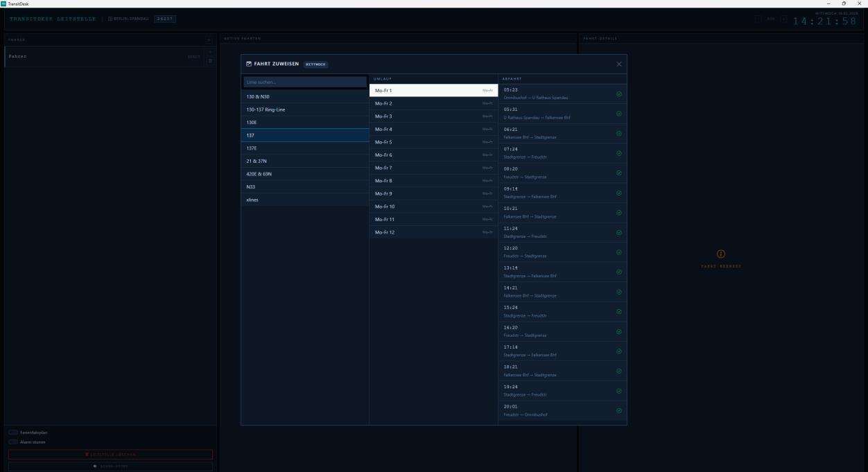868x472 pixels.
Task: Click the calendar icon beside Fahrt zuweisen title
Action: pos(249,64)
